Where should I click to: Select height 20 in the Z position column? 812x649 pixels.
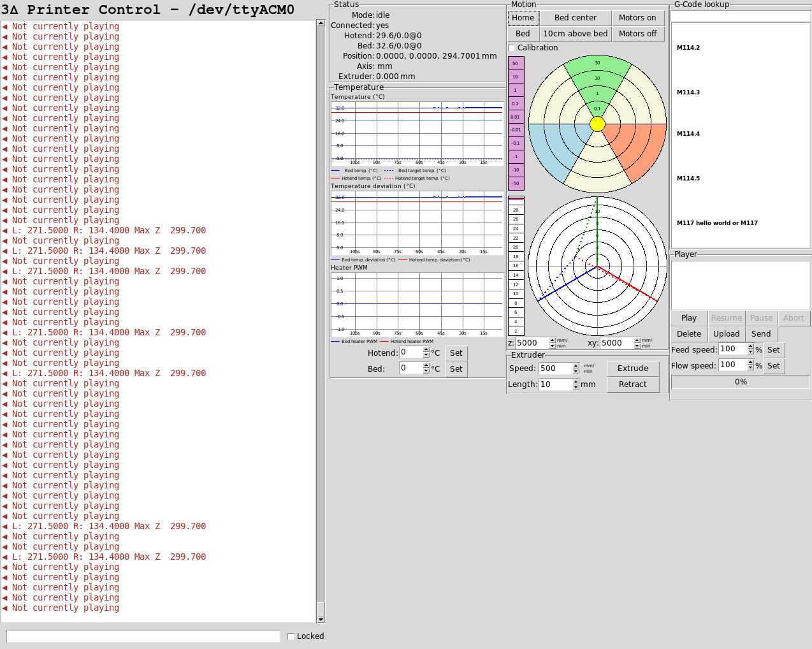tap(516, 247)
